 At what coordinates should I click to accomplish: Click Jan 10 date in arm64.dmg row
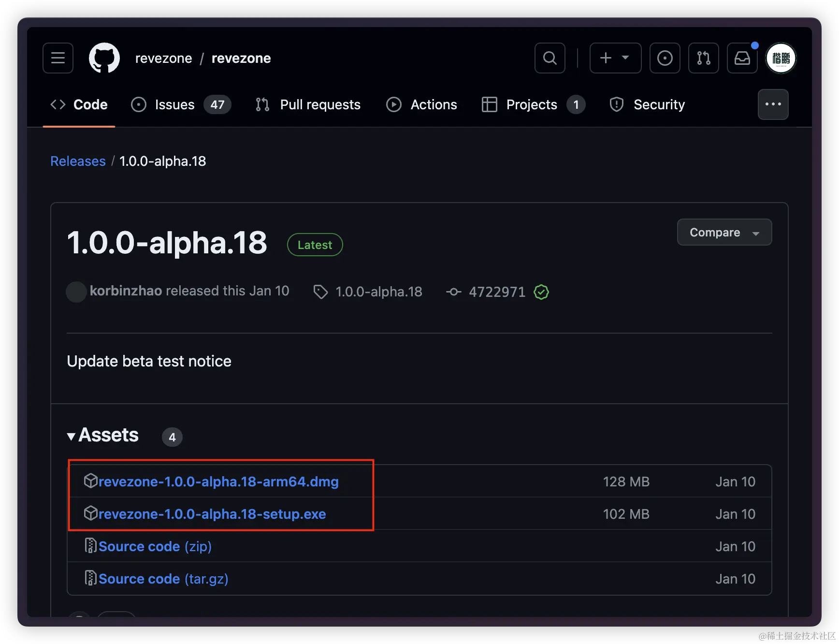click(736, 482)
